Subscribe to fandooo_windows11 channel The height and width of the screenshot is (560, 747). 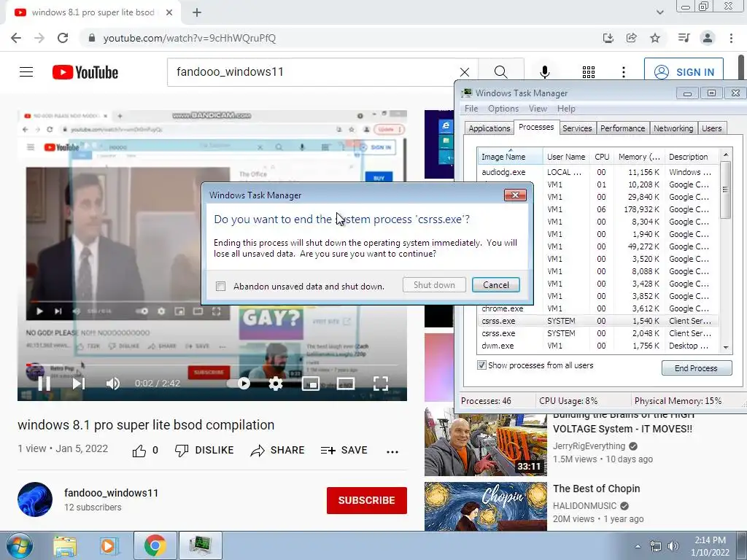pyautogui.click(x=366, y=500)
